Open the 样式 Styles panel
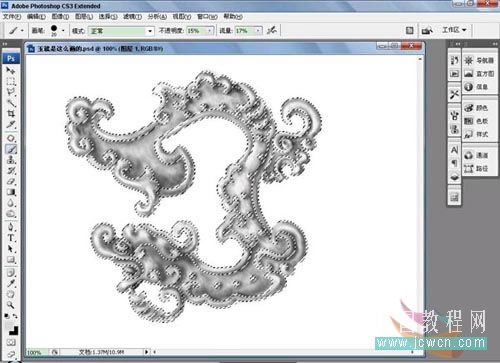 476,134
